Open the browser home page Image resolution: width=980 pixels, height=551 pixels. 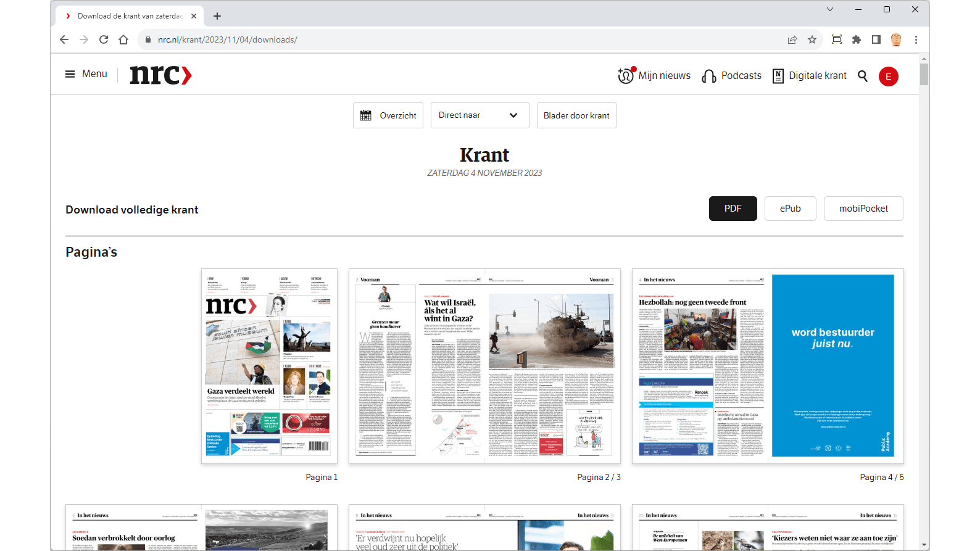point(123,39)
